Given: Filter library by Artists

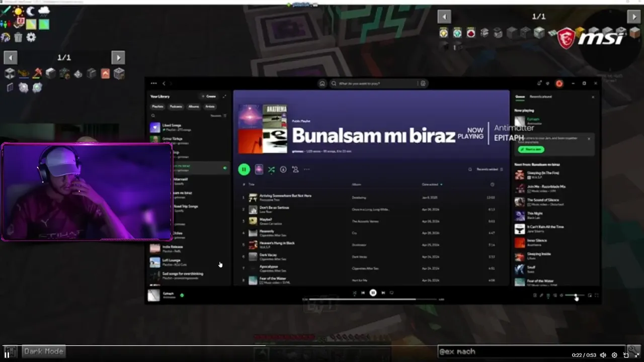Looking at the screenshot, I should coord(210,107).
